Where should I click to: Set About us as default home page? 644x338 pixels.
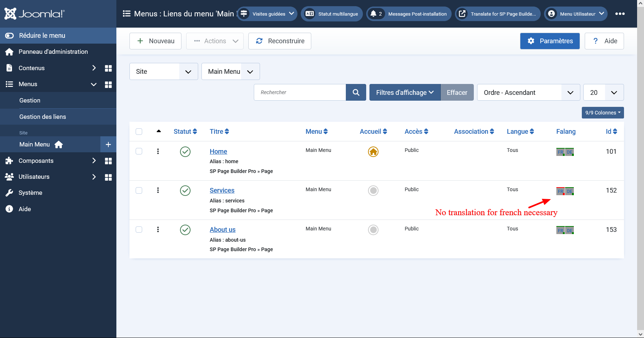(373, 230)
